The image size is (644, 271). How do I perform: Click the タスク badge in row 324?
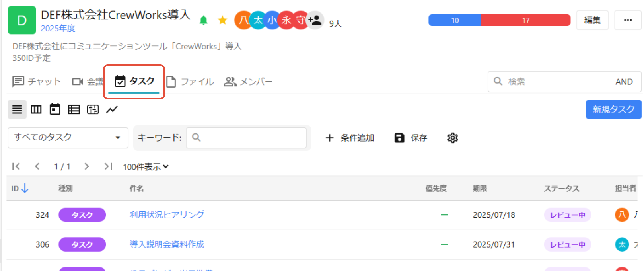click(x=82, y=215)
